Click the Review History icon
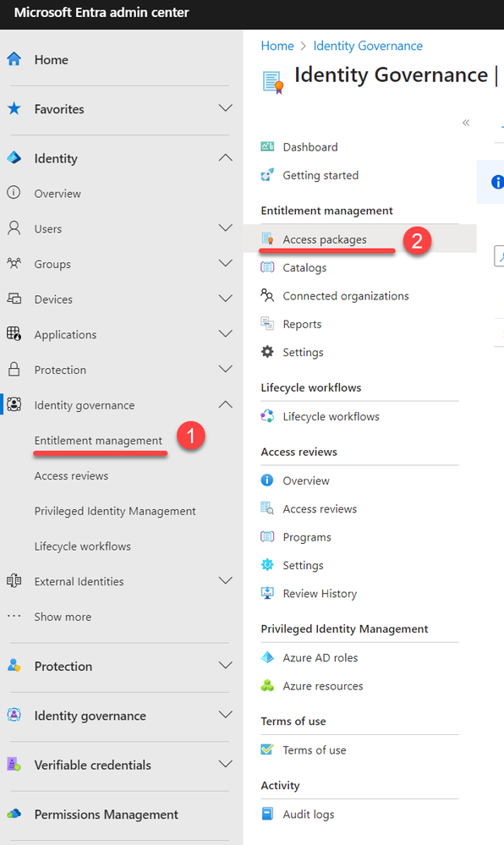504x845 pixels. [x=267, y=593]
